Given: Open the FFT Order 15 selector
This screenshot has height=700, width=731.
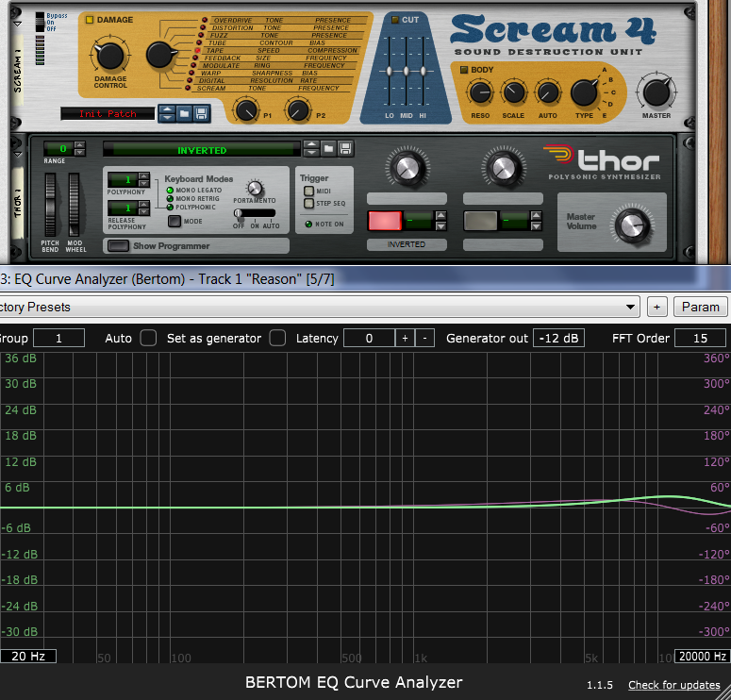Looking at the screenshot, I should tap(700, 338).
